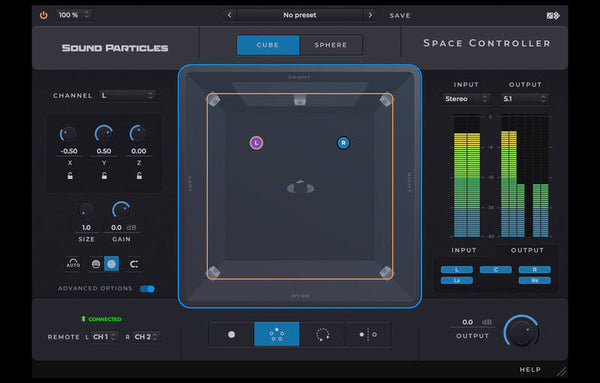The height and width of the screenshot is (383, 600).
Task: Toggle the Rs output channel button
Action: [x=535, y=280]
